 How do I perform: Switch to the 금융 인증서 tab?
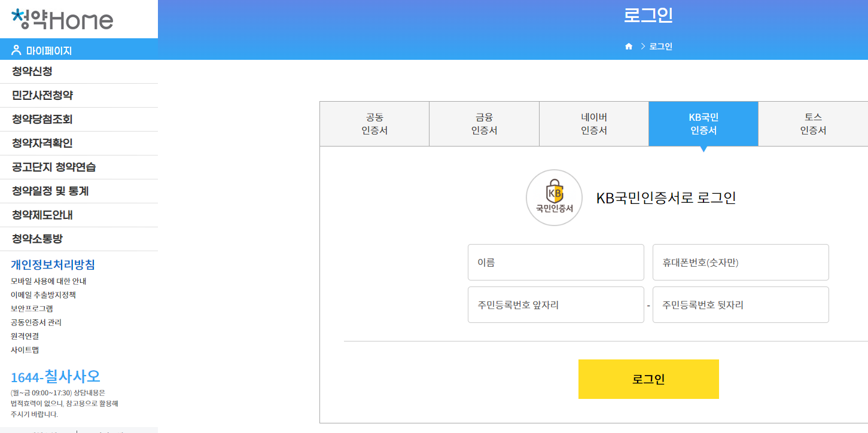click(x=484, y=124)
